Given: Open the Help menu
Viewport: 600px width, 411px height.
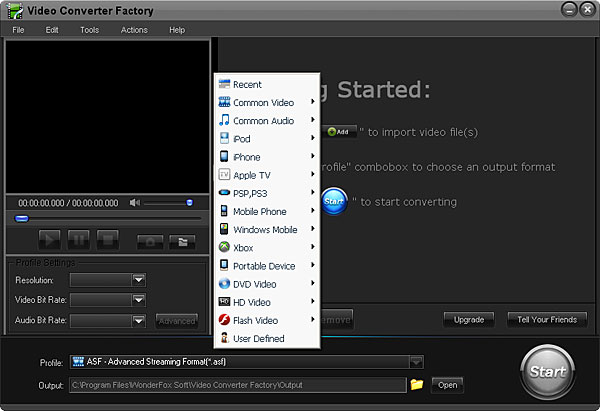Looking at the screenshot, I should [177, 30].
